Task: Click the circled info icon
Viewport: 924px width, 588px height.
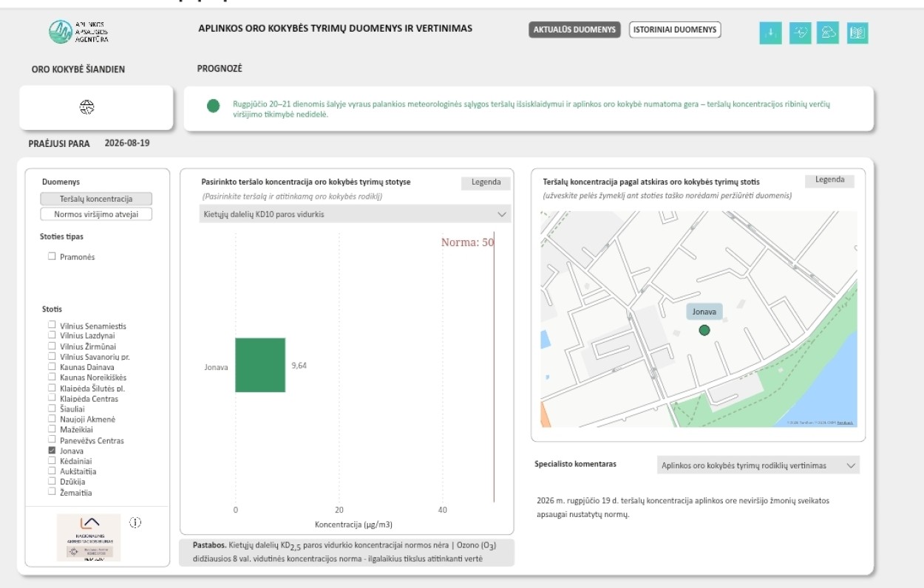Action: (135, 522)
